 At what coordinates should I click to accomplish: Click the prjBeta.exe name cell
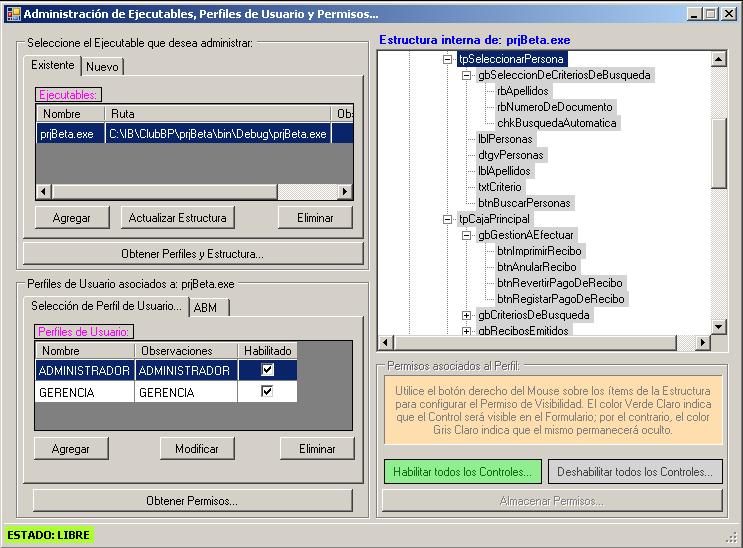click(70, 134)
